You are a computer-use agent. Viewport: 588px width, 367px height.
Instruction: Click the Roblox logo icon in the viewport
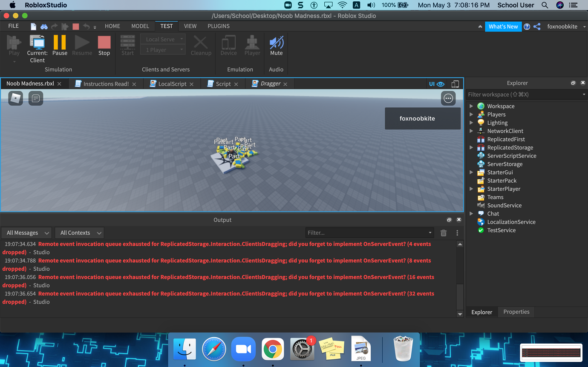(x=15, y=98)
